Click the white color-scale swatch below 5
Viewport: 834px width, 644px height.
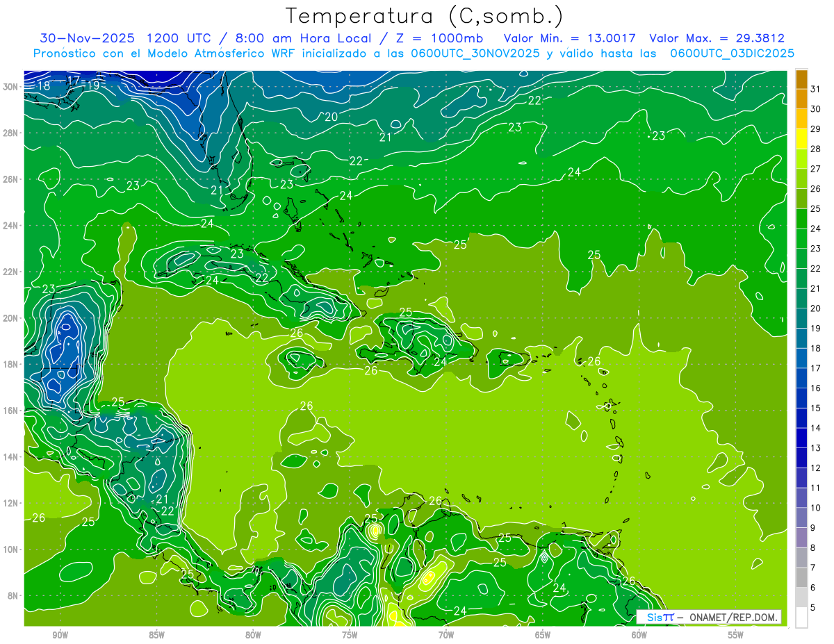tap(801, 618)
